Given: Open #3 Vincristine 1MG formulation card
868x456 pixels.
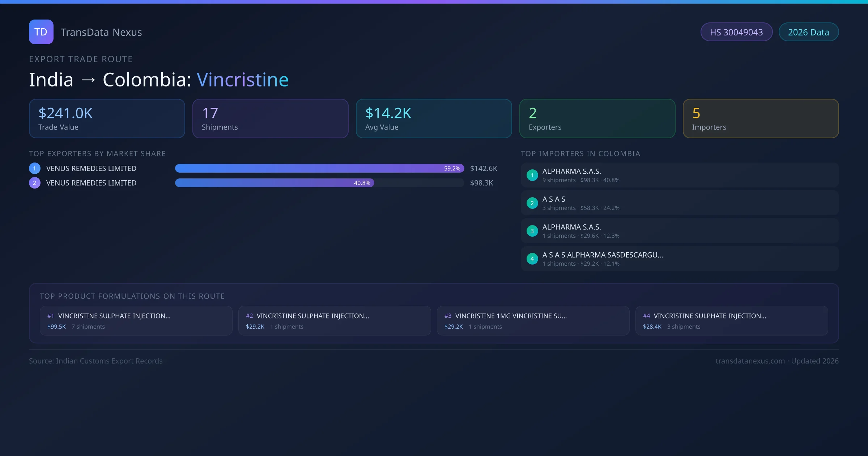Looking at the screenshot, I should 533,321.
